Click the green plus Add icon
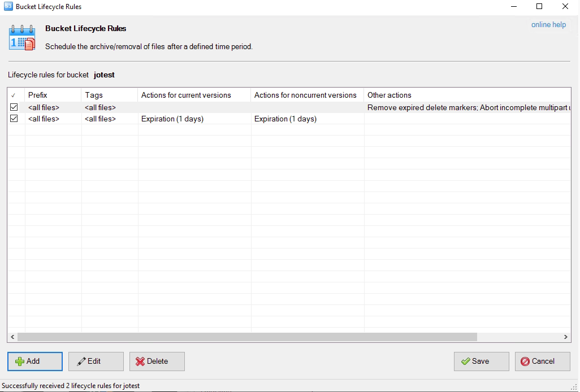580x392 pixels. [20, 361]
